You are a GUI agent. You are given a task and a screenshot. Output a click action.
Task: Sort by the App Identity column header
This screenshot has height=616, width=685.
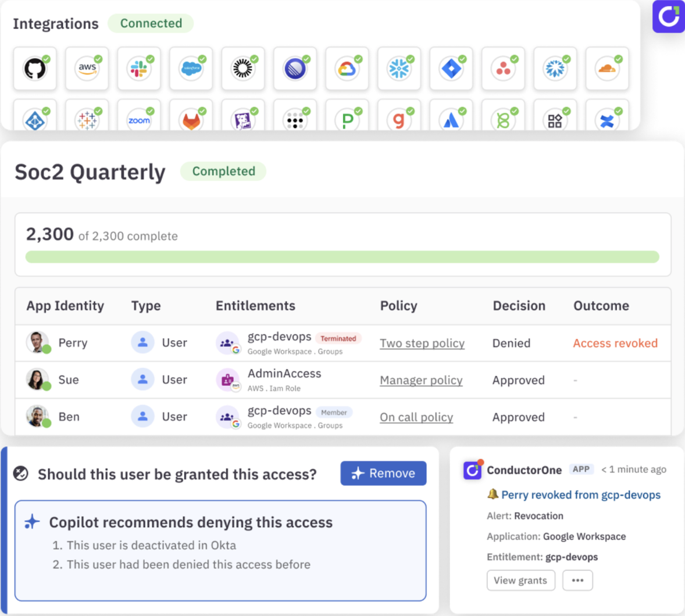[65, 306]
